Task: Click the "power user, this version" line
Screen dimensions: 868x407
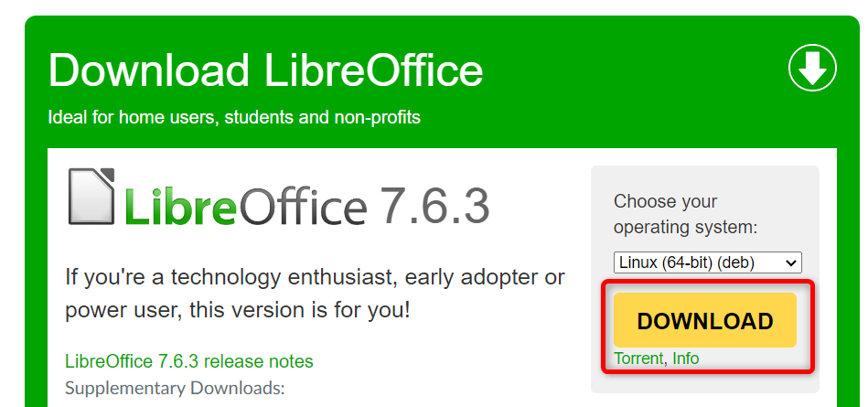Action: tap(238, 309)
